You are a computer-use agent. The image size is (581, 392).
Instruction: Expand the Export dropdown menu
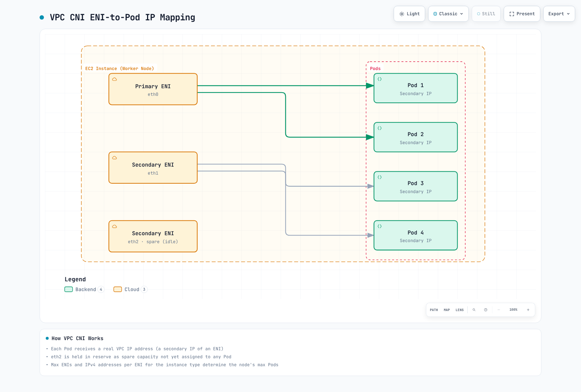pos(559,14)
